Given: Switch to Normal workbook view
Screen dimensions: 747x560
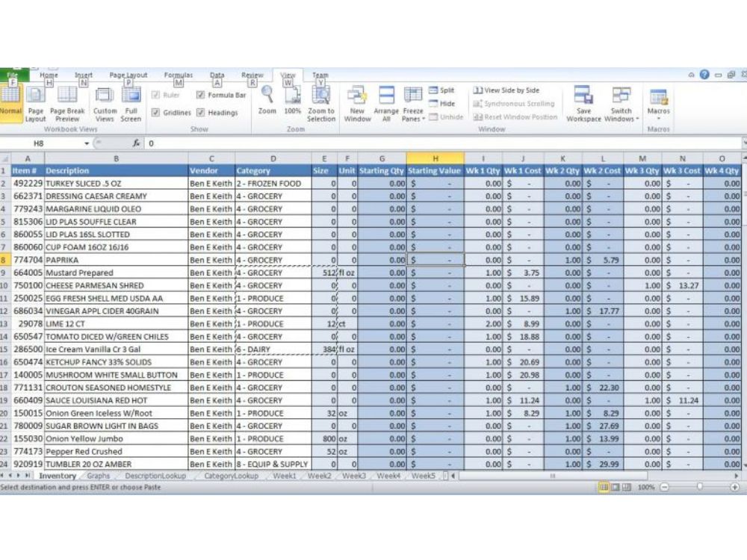Looking at the screenshot, I should (10, 102).
